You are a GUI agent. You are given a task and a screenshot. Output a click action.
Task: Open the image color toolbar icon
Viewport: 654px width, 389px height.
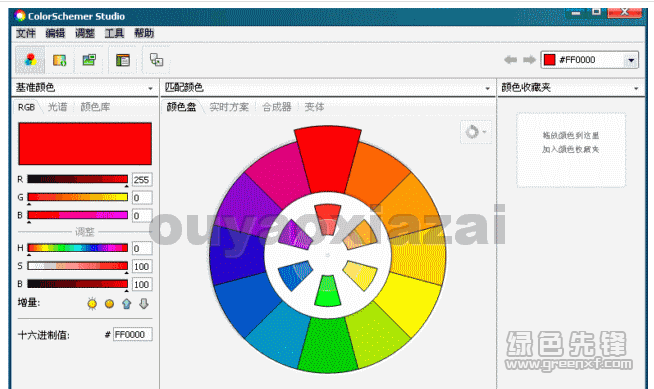60,60
